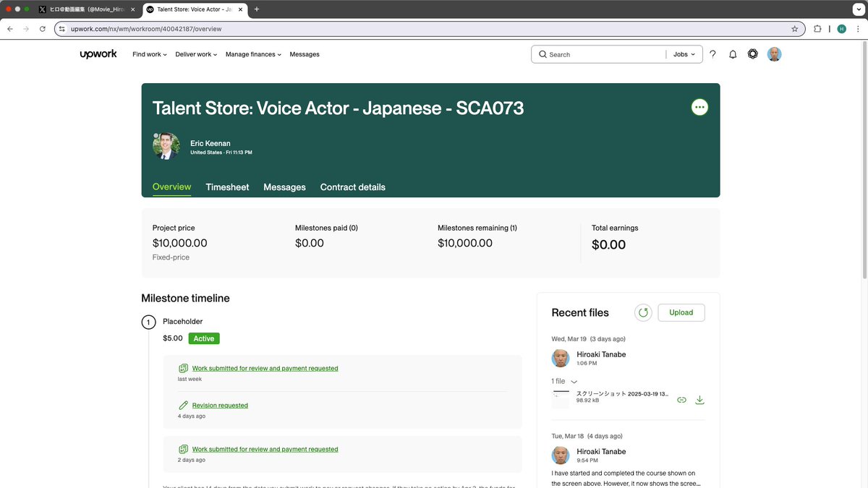
Task: Click the Revision requested pencil icon
Action: (x=184, y=406)
